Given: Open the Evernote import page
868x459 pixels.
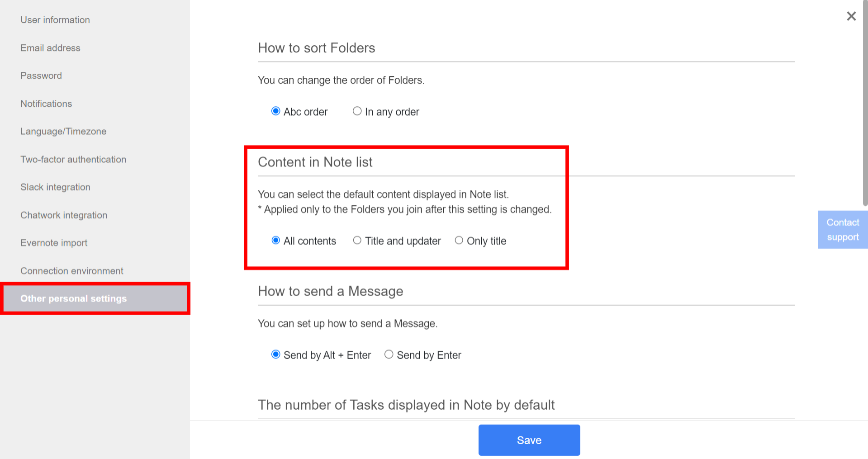Looking at the screenshot, I should pyautogui.click(x=53, y=242).
